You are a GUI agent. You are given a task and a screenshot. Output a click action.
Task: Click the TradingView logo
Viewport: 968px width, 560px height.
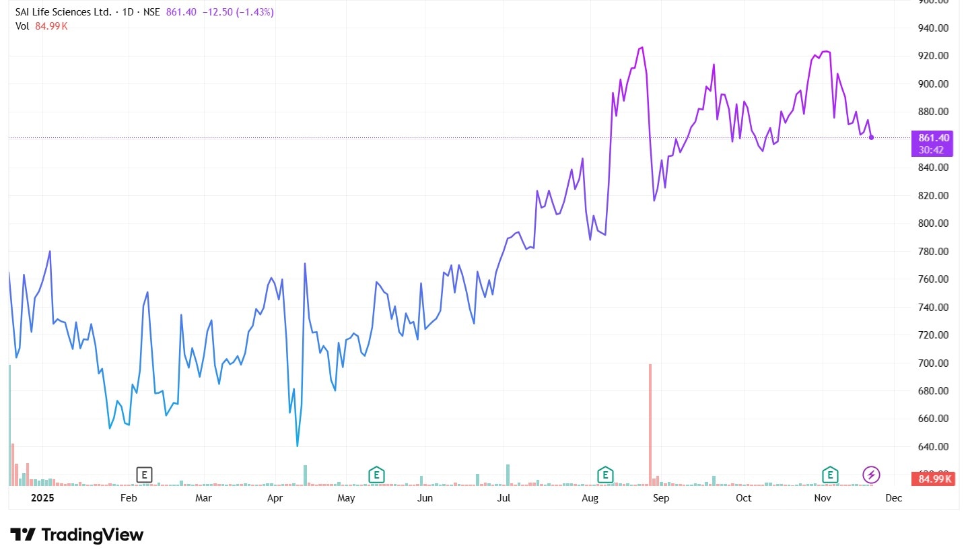pos(77,535)
